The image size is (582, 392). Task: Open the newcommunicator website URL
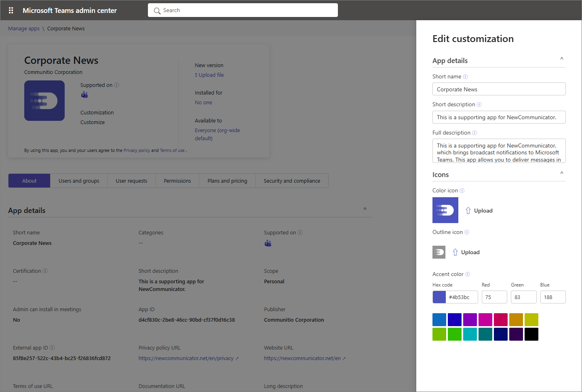click(305, 358)
